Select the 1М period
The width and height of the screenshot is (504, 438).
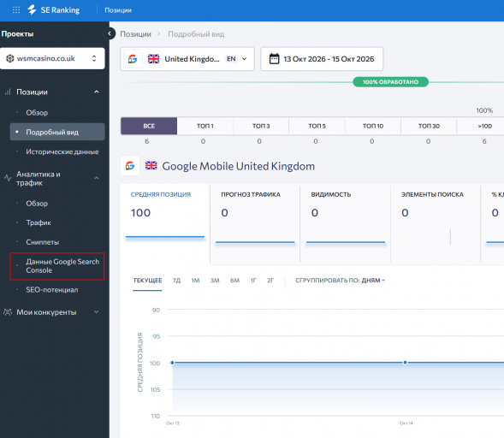195,281
